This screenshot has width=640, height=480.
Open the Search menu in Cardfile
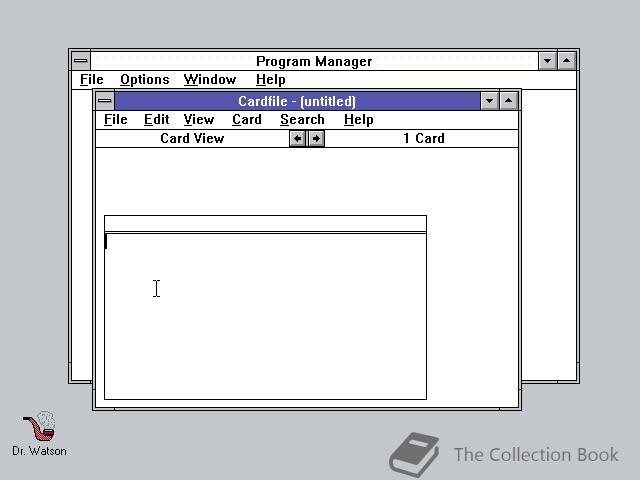point(302,120)
